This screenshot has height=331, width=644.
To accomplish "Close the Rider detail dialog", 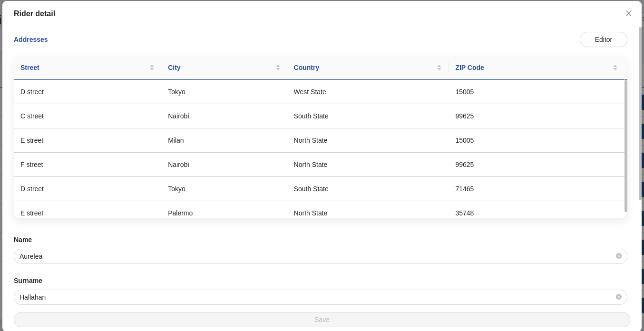I will click(x=628, y=14).
